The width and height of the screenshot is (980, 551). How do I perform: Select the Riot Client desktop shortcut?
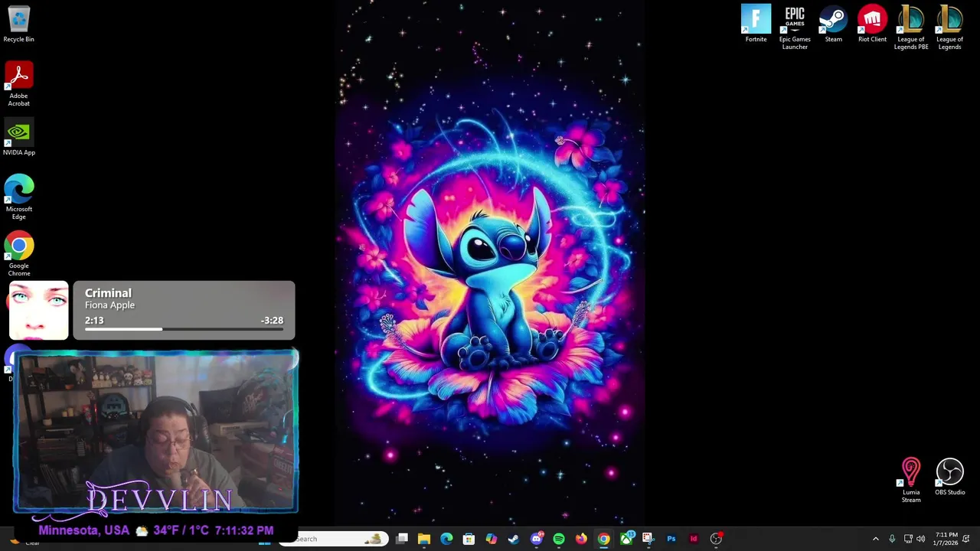click(x=872, y=24)
